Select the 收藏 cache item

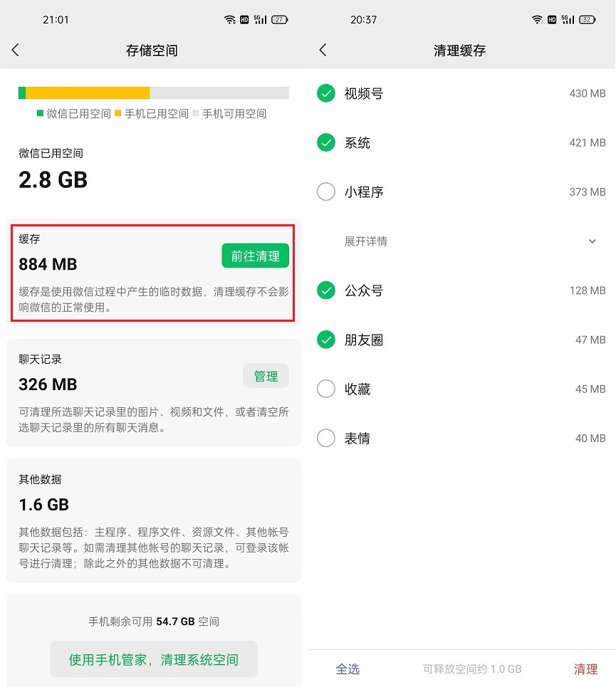click(326, 389)
